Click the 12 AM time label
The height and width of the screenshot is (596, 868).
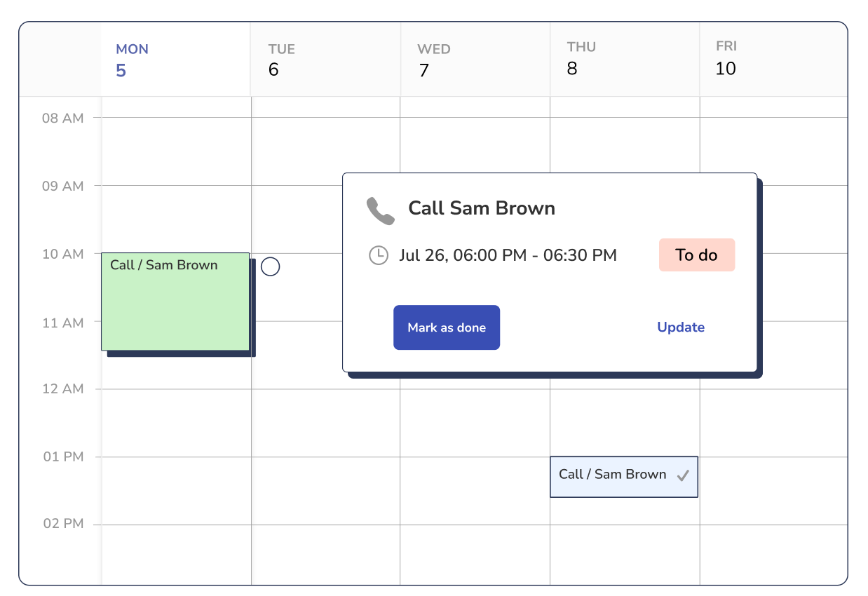[x=62, y=388]
